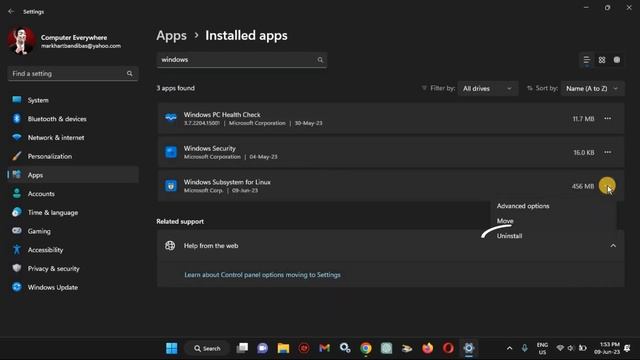
Task: Choose Move from the context menu
Action: [505, 221]
